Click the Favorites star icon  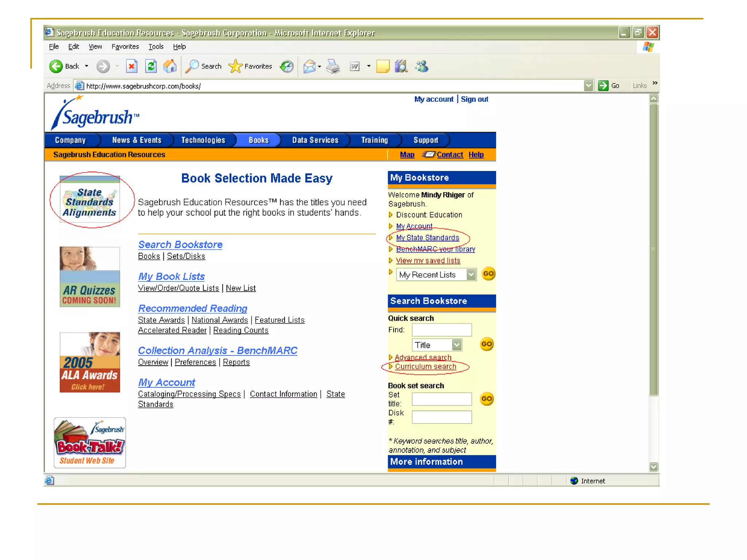click(x=235, y=66)
